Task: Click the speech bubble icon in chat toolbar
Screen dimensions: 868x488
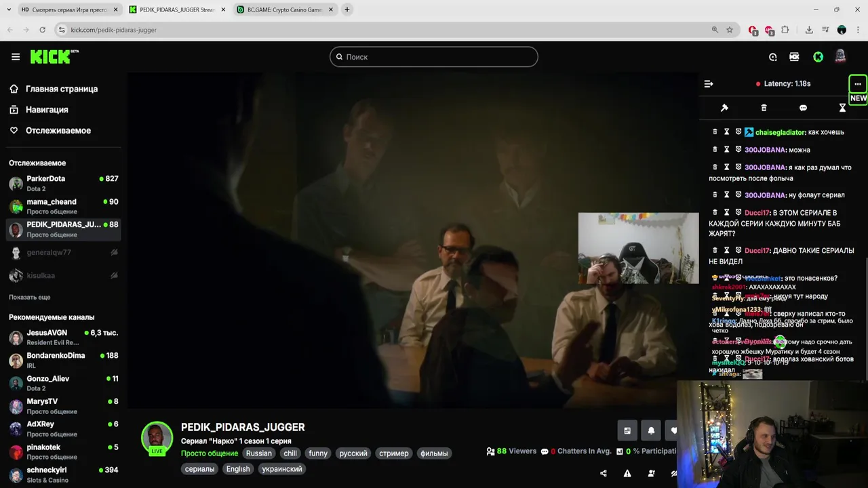Action: [803, 108]
